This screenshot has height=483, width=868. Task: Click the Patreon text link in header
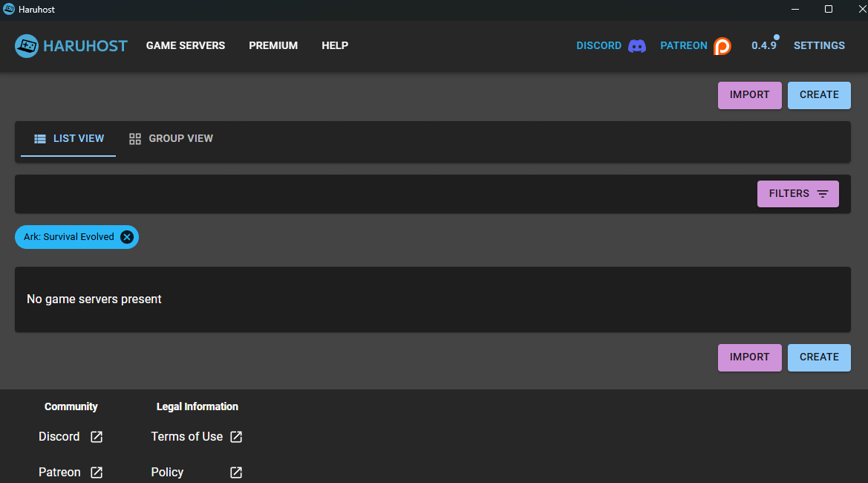coord(684,45)
